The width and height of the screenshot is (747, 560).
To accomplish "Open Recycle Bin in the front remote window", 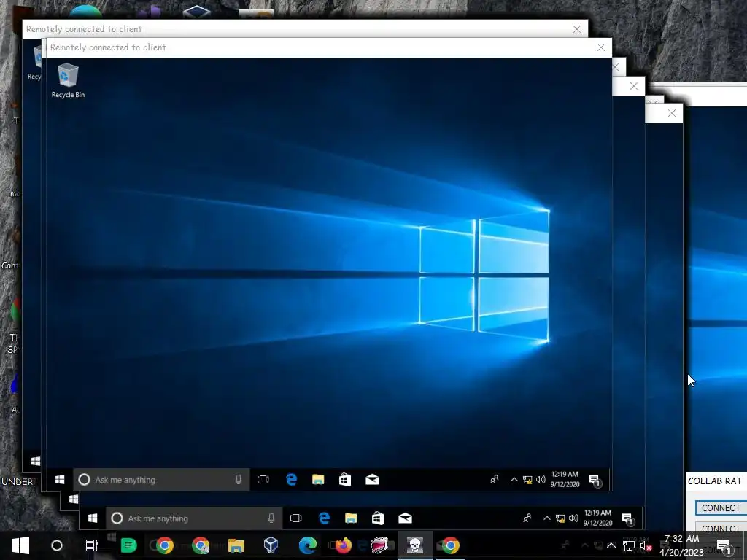I will (x=68, y=81).
